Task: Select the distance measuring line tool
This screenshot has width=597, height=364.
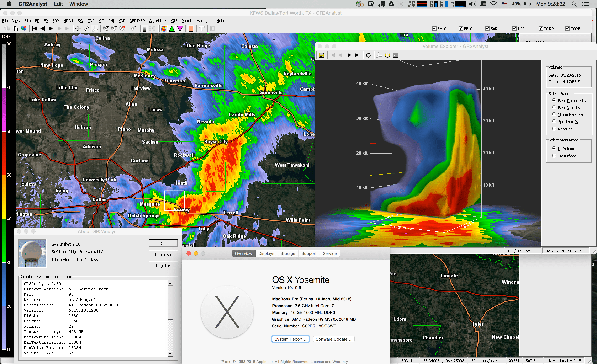Action: 86,29
